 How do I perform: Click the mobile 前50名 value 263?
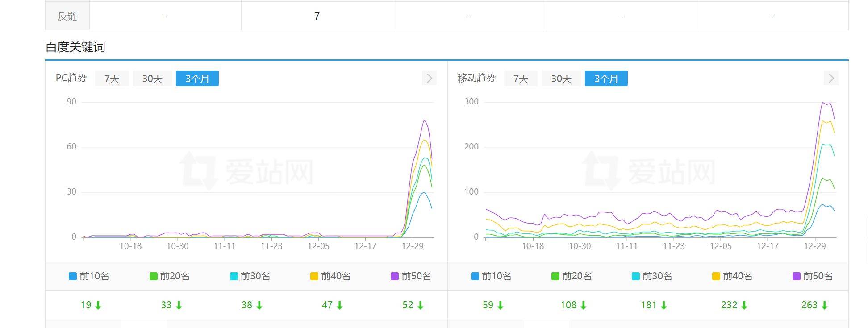810,305
